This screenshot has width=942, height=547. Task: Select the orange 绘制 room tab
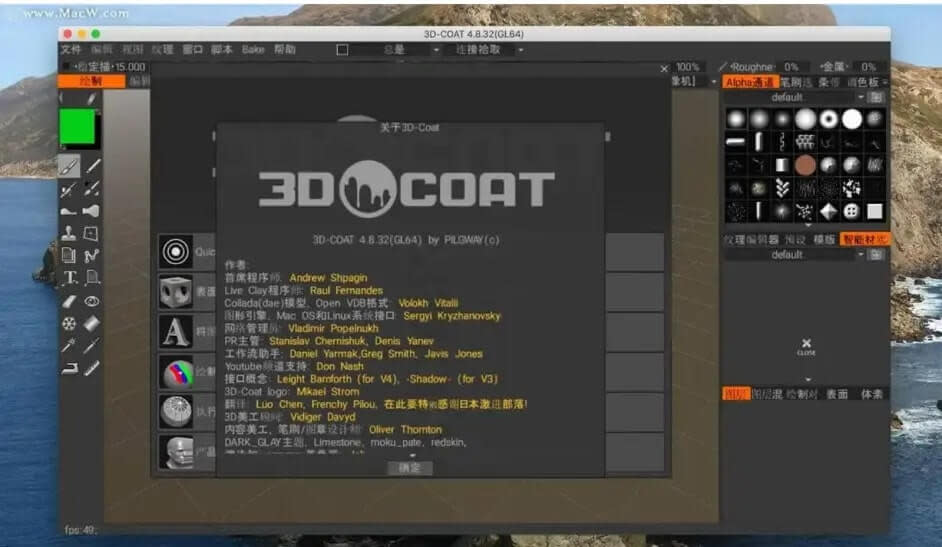point(91,81)
